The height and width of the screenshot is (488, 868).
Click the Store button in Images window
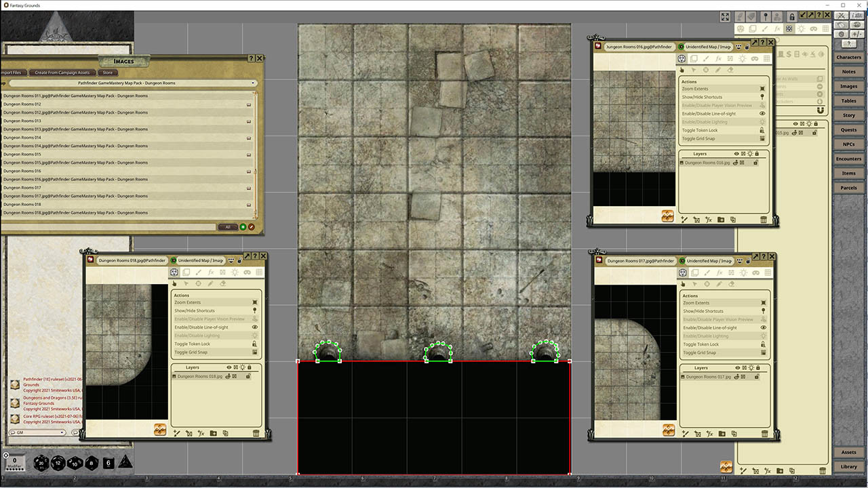pos(108,73)
